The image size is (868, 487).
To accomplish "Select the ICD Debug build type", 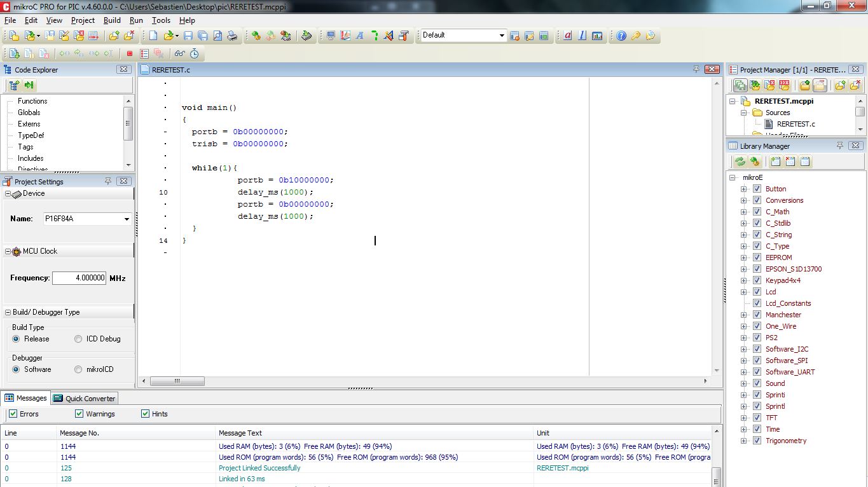I will point(79,339).
